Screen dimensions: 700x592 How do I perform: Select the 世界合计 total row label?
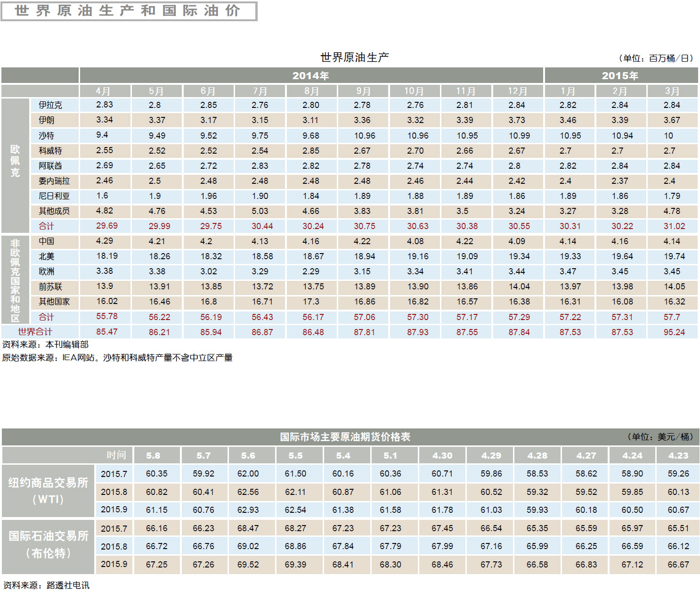(x=35, y=332)
